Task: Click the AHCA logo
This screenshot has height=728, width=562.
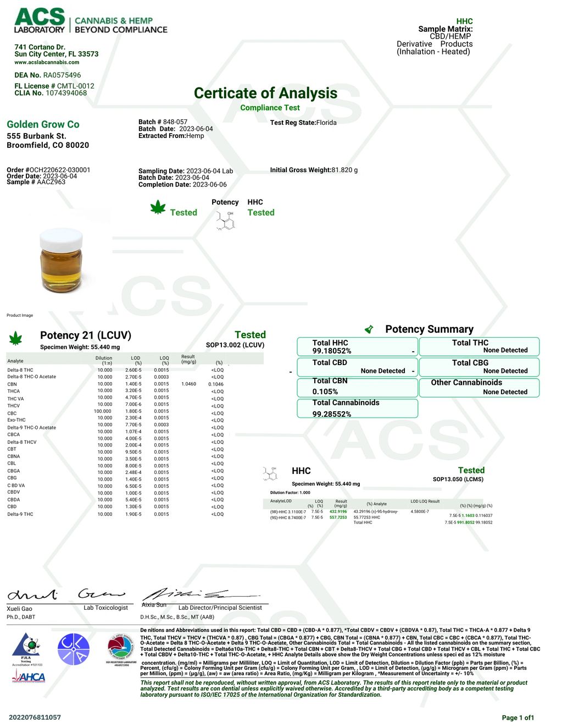Action: point(29,676)
